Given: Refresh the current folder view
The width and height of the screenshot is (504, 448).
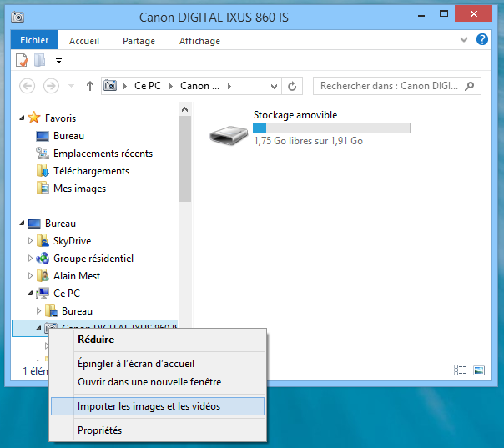Looking at the screenshot, I should tap(292, 86).
